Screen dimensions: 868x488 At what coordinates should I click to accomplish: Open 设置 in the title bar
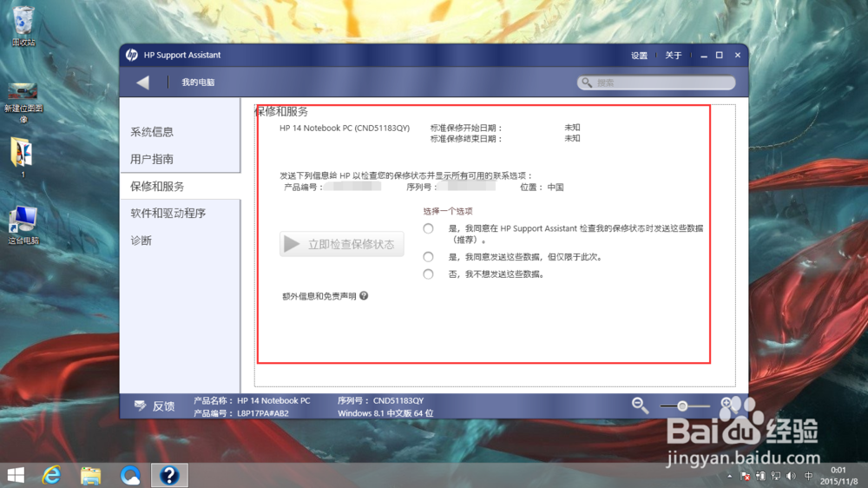click(639, 56)
